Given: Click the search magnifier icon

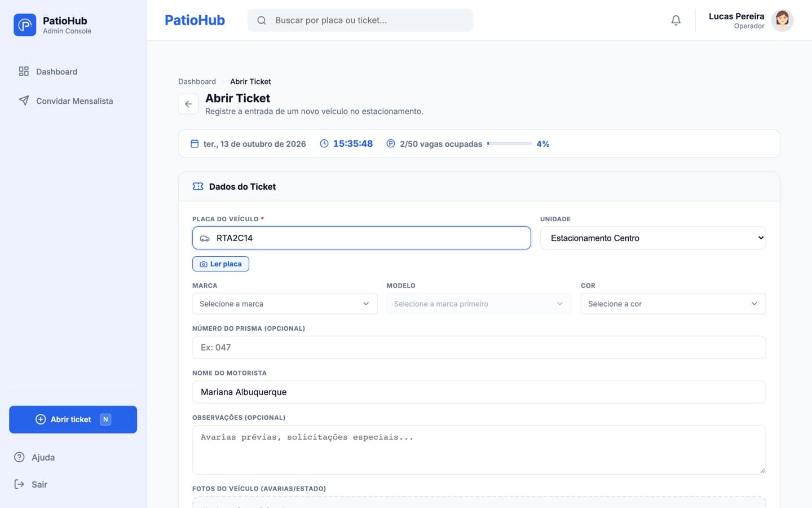Looking at the screenshot, I should (x=262, y=20).
